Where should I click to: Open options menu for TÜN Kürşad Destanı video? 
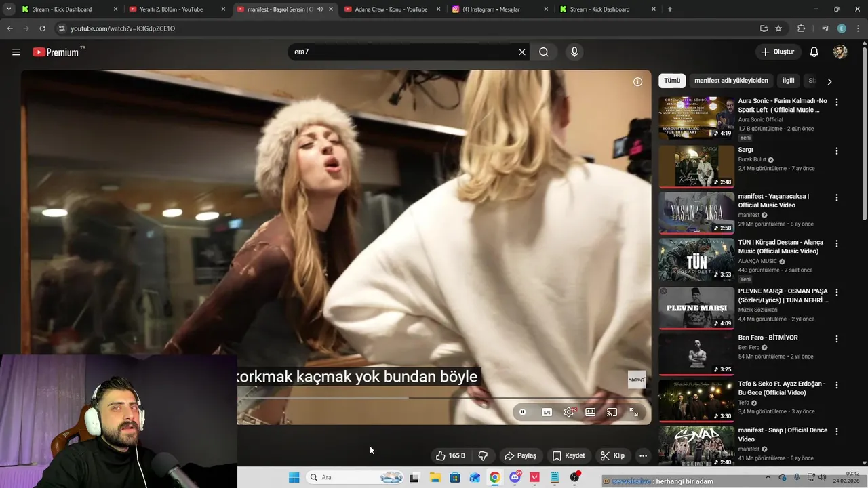click(x=836, y=243)
